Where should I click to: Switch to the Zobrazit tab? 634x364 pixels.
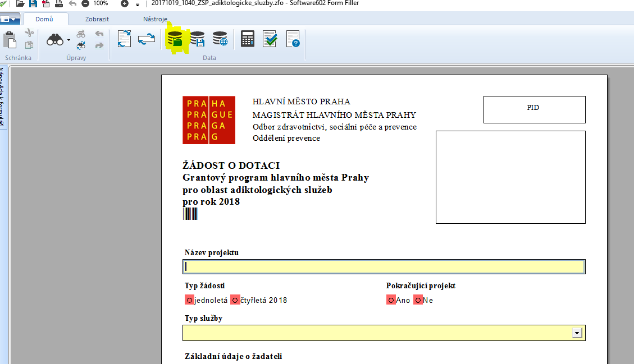pos(97,19)
